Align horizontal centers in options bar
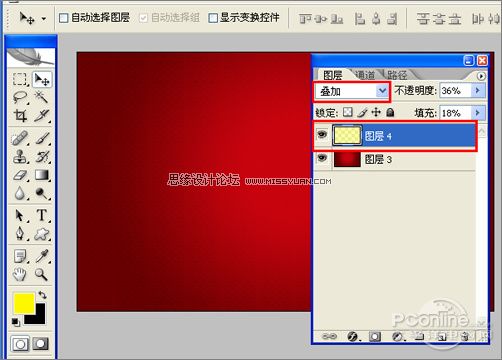 376,19
